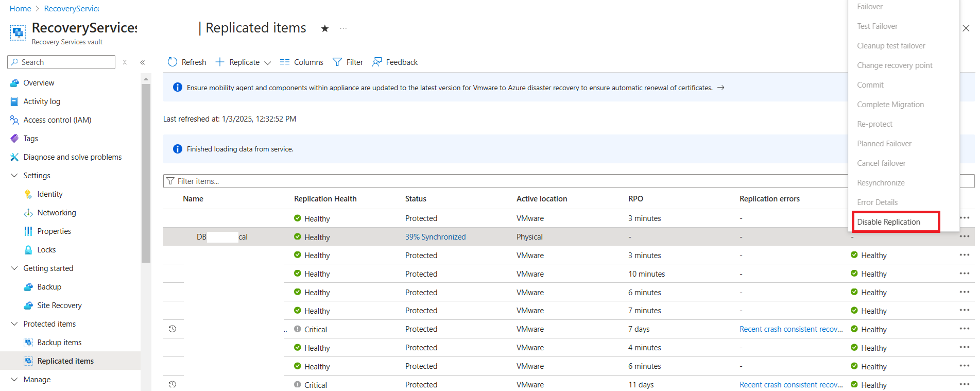Click Complete Migration menu entry
Screen dimensions: 980x391
click(x=890, y=105)
